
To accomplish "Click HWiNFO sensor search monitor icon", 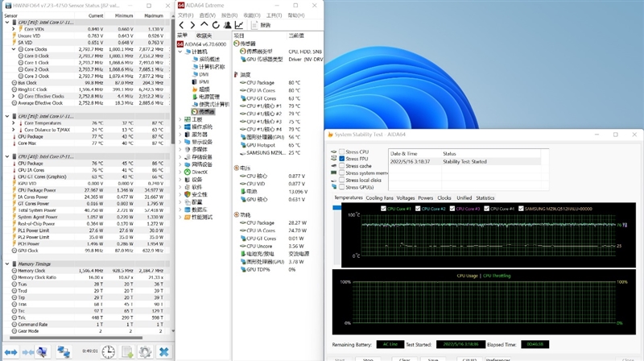I will pyautogui.click(x=42, y=352).
